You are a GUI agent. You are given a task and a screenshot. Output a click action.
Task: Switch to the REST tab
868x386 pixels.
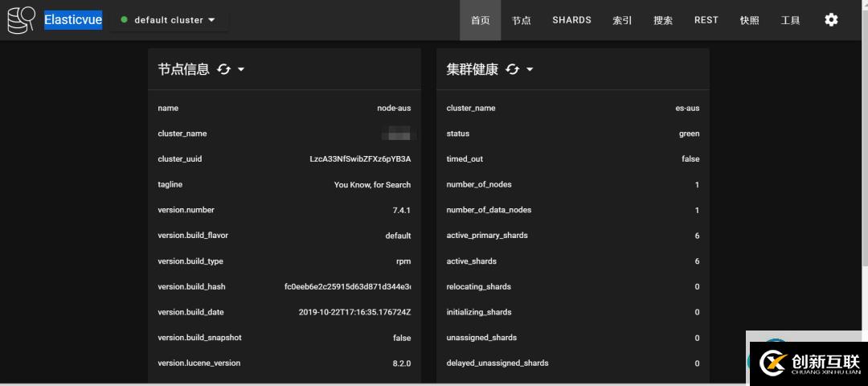click(x=706, y=20)
